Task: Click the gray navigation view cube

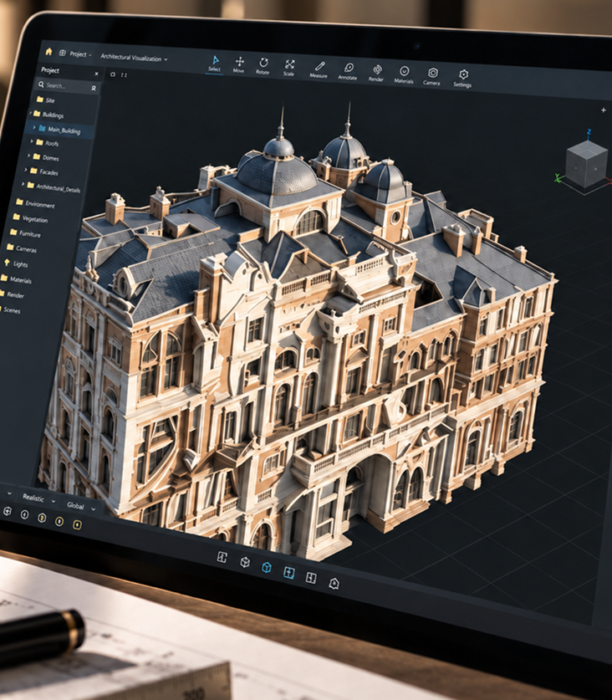Action: [587, 164]
